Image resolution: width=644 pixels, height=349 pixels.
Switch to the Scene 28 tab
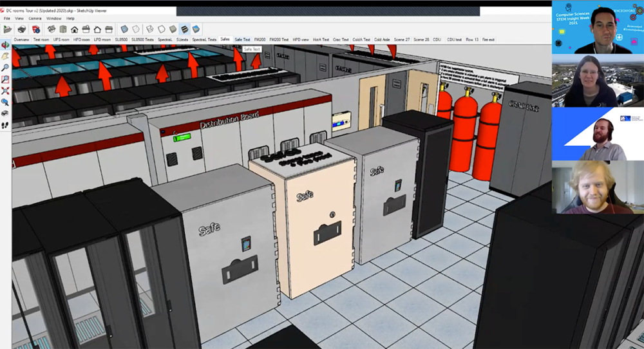[421, 40]
